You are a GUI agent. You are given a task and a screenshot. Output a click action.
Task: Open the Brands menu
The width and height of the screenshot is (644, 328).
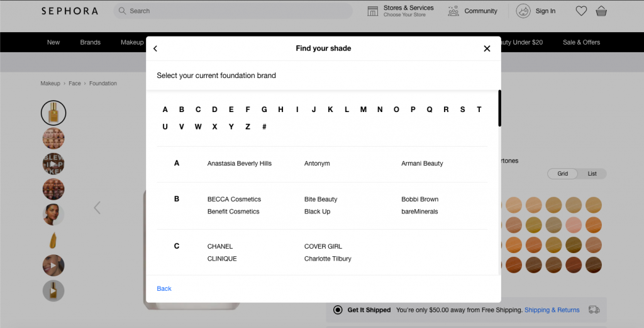(91, 42)
